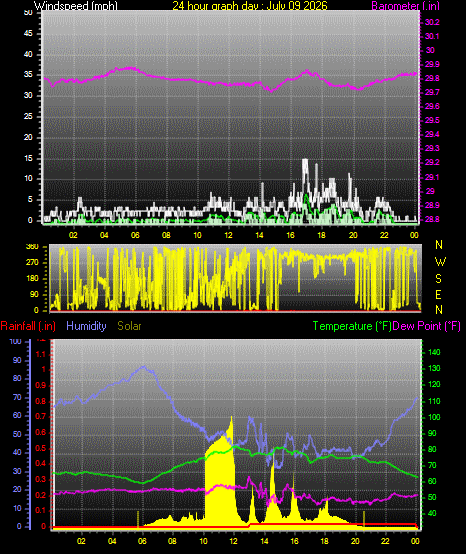Click the red '0.5' rainfall axis value
The image size is (466, 554).
click(x=41, y=448)
